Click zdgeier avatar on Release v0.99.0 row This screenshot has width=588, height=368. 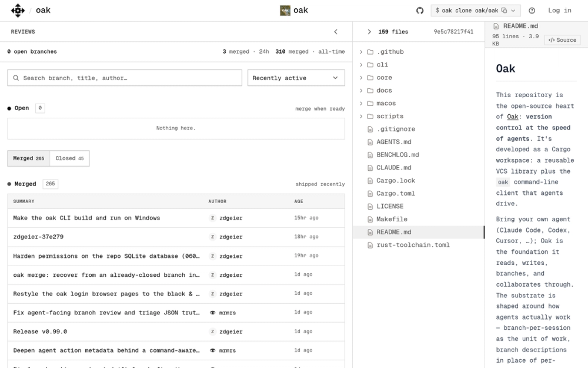tap(212, 331)
